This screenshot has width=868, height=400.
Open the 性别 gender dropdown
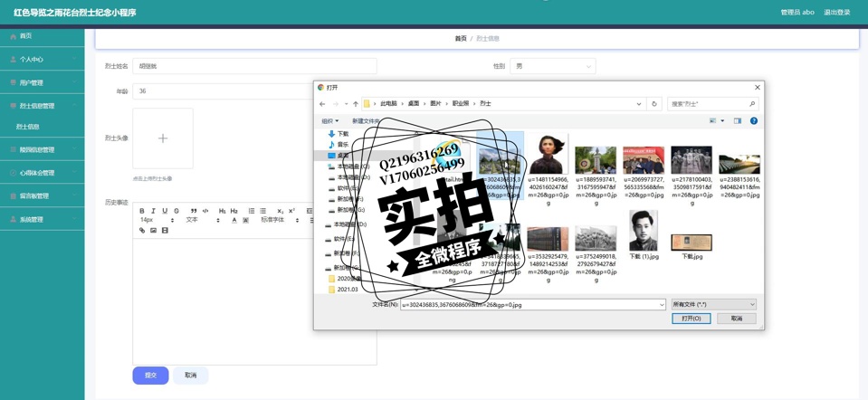[x=552, y=66]
